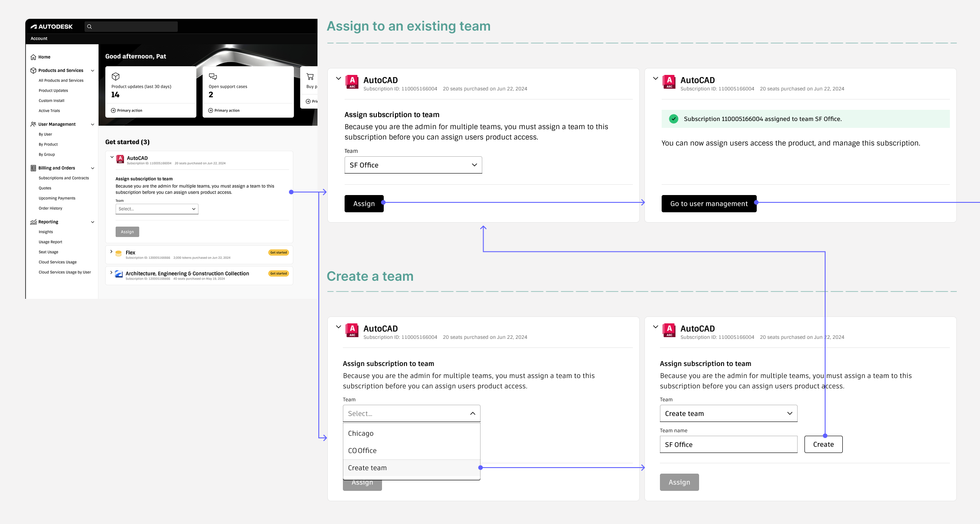Image resolution: width=980 pixels, height=524 pixels.
Task: Click the Reporting chart icon
Action: click(x=33, y=222)
